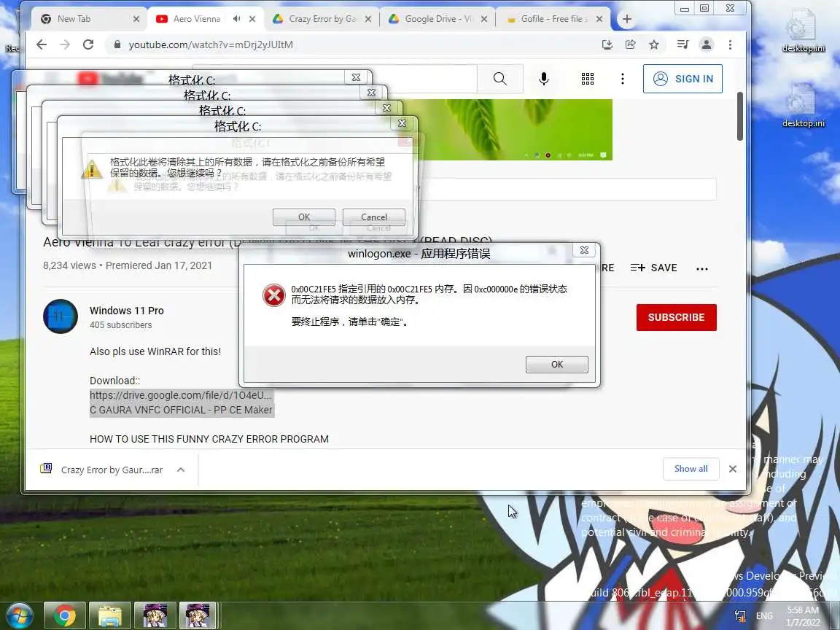Screen dimensions: 840x630
Task: Click the YouTube search magnifier button
Action: [x=499, y=79]
